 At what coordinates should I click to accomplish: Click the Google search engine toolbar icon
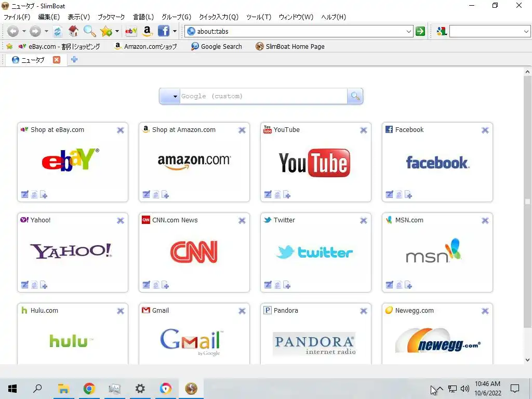point(442,32)
